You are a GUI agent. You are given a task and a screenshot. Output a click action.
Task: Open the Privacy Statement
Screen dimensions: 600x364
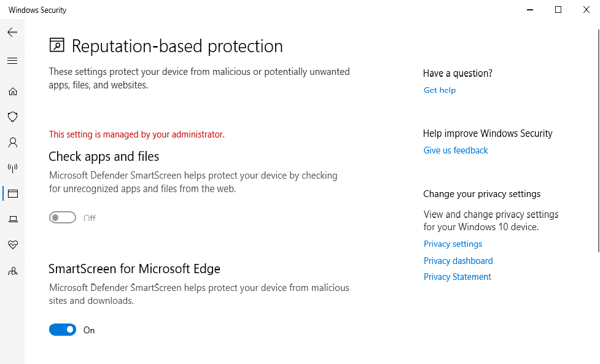pos(457,276)
